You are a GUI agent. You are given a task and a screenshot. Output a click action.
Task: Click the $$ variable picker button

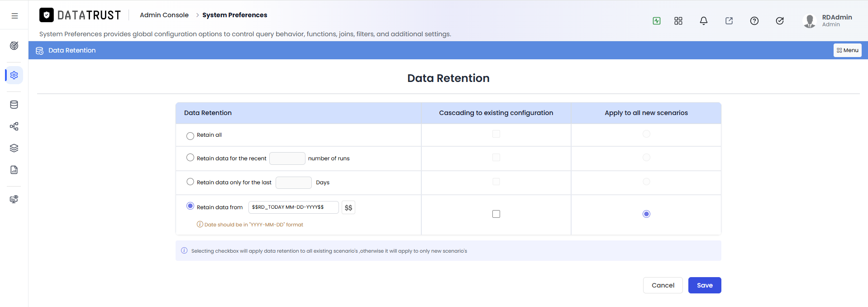348,207
